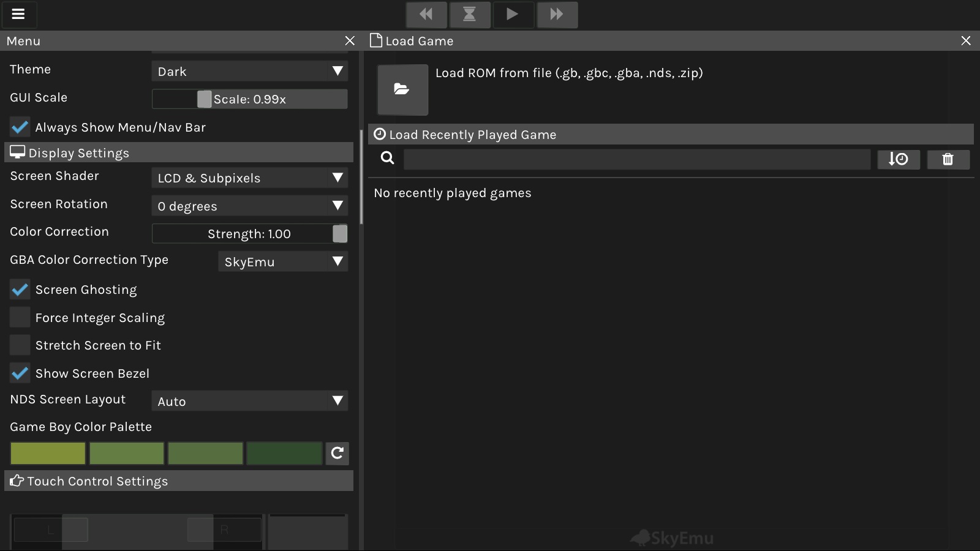Pick the third green palette swatch
The width and height of the screenshot is (980, 551).
click(205, 454)
